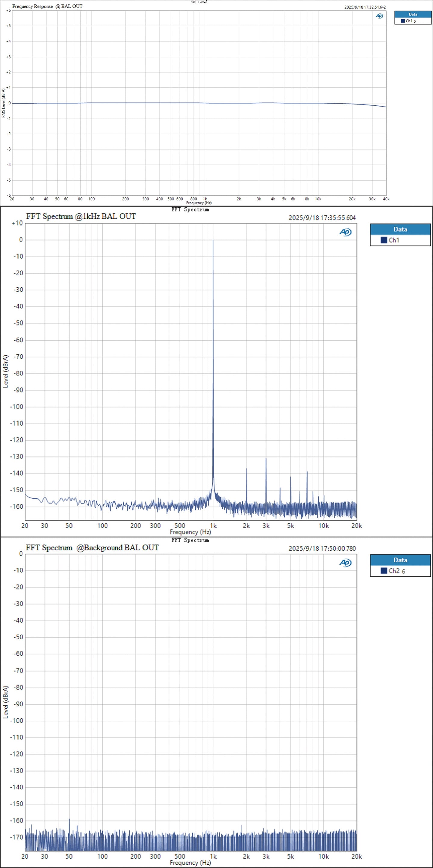Image resolution: width=433 pixels, height=868 pixels.
Task: Click the Data legend header of Frequency Response graph
Action: tap(413, 14)
